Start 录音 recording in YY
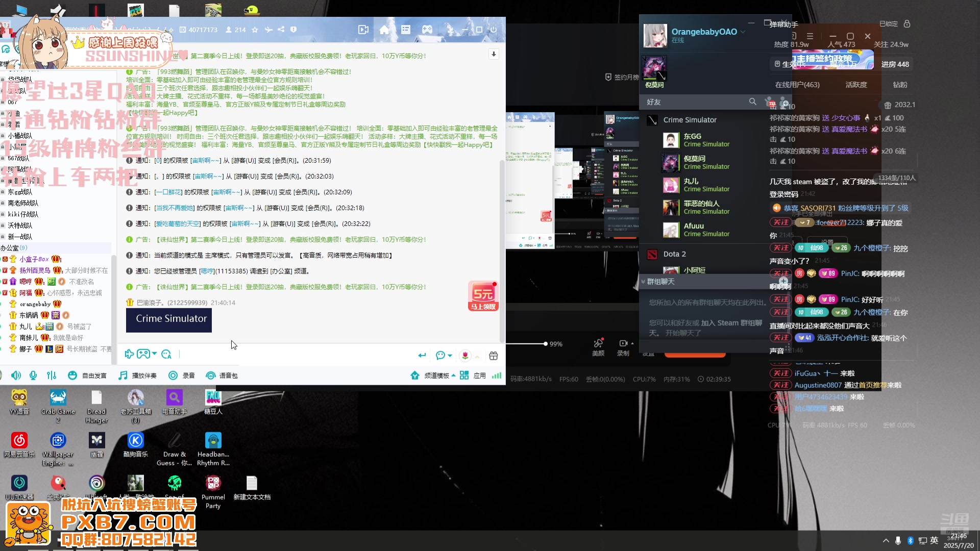Viewport: 980px width, 551px height. [x=182, y=375]
